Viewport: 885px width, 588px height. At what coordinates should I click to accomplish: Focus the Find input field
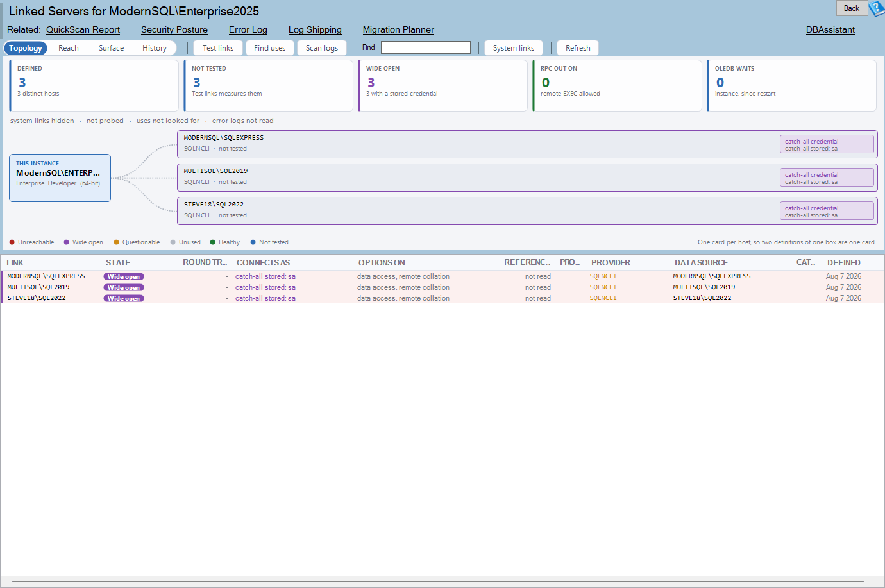(426, 47)
